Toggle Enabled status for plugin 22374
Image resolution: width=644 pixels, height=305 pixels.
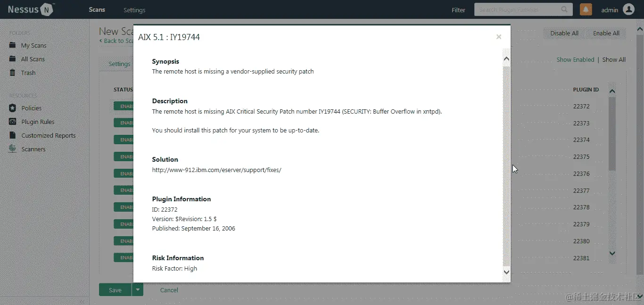click(x=124, y=140)
